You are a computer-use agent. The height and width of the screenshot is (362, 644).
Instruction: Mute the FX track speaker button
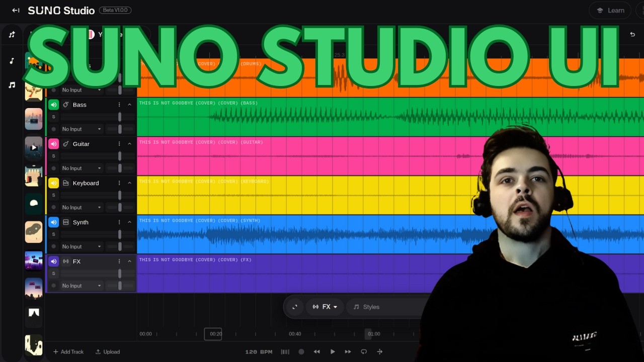pyautogui.click(x=54, y=261)
